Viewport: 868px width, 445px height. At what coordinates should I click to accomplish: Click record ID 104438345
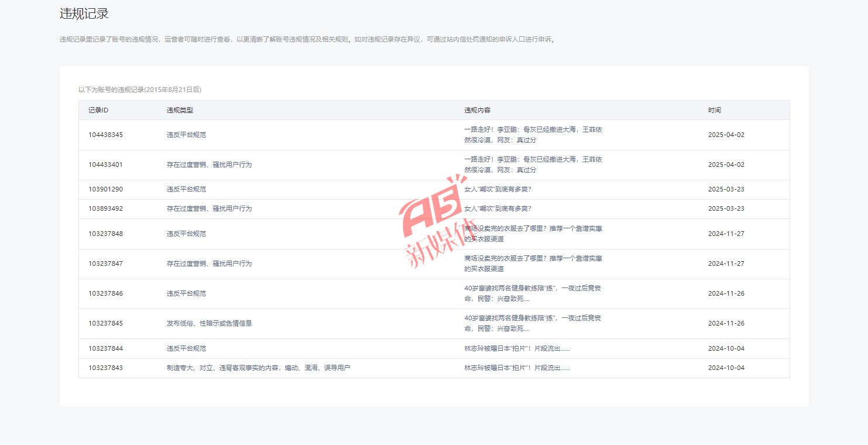click(x=106, y=135)
